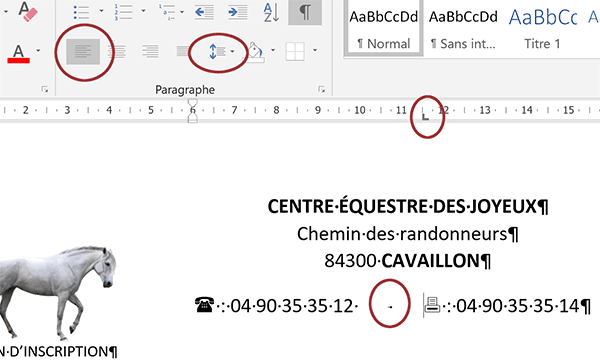Screen dimensions: 600x364
Task: Click the Chemin des randonneurs line
Action: click(x=402, y=234)
